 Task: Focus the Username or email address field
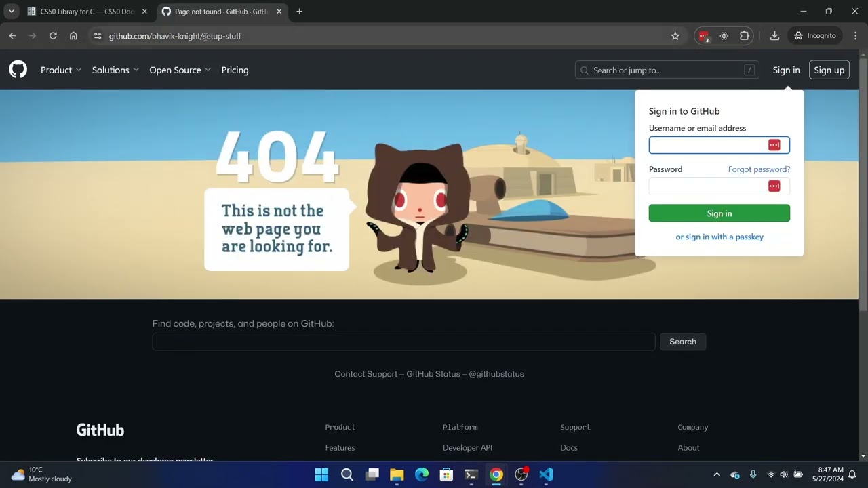coord(719,145)
